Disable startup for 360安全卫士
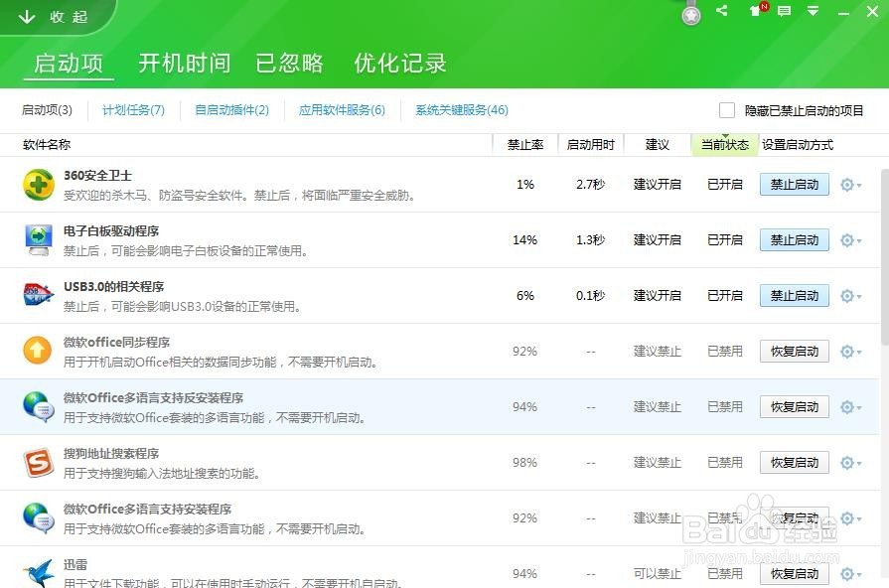 pyautogui.click(x=795, y=185)
